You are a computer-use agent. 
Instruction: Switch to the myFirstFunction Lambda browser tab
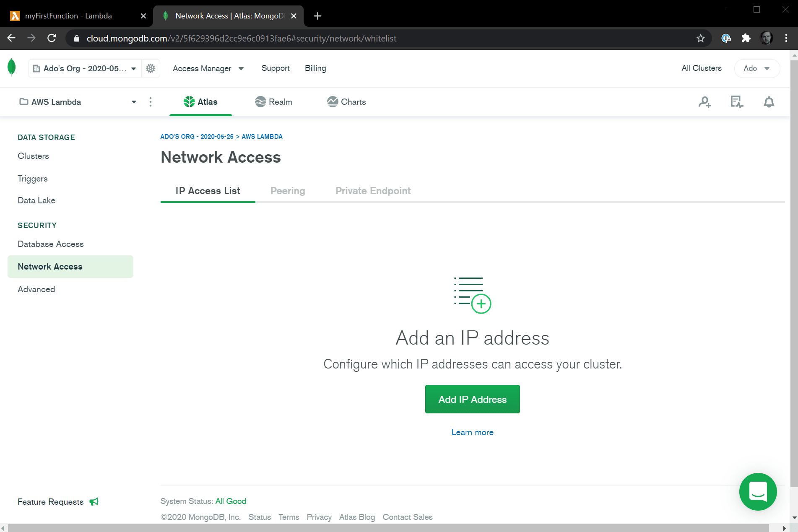click(75, 16)
